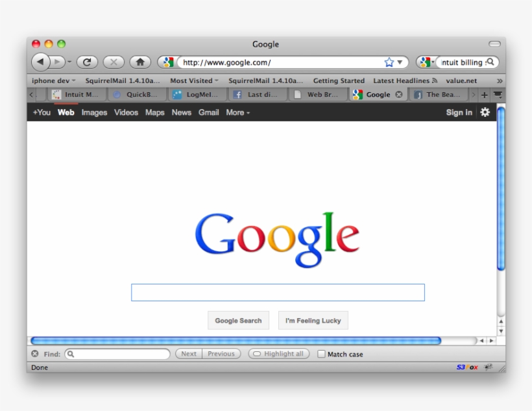Close the find bar with X icon

click(35, 354)
